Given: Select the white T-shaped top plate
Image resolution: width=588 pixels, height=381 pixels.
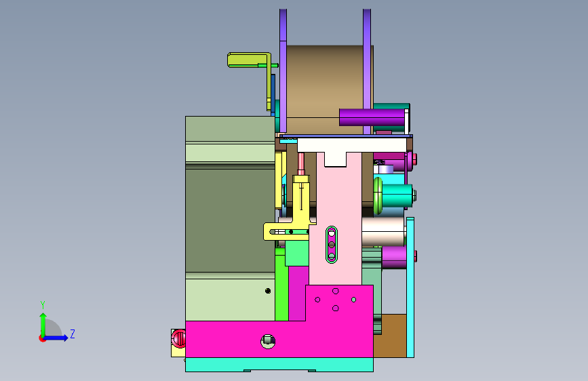Looking at the screenshot, I should 352,145.
